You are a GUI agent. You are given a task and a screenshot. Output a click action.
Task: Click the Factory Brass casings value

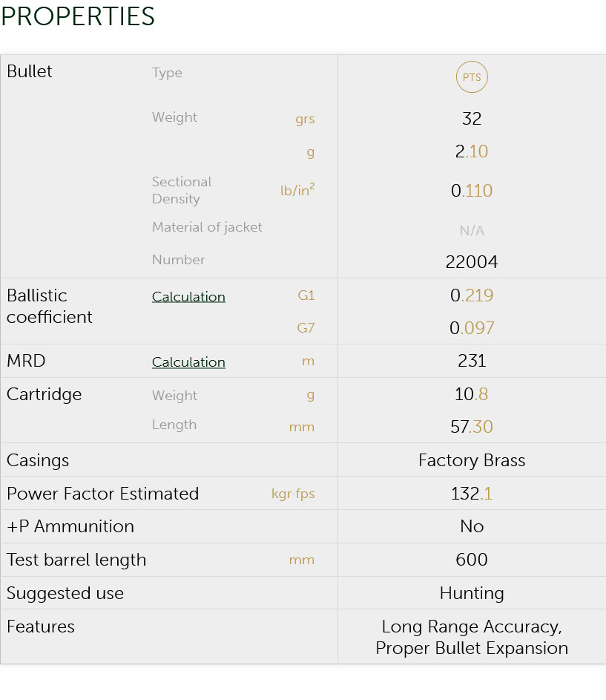(472, 460)
